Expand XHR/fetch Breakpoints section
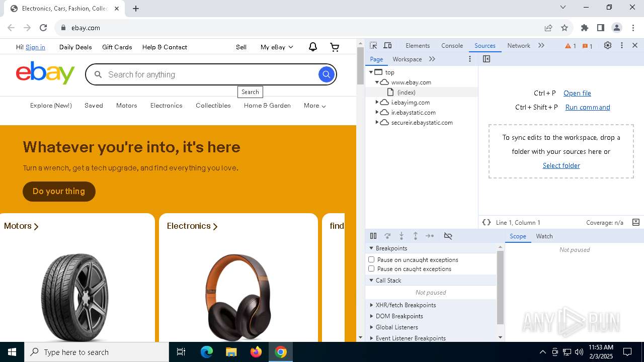Screen dimensions: 644x362 tap(371, 305)
